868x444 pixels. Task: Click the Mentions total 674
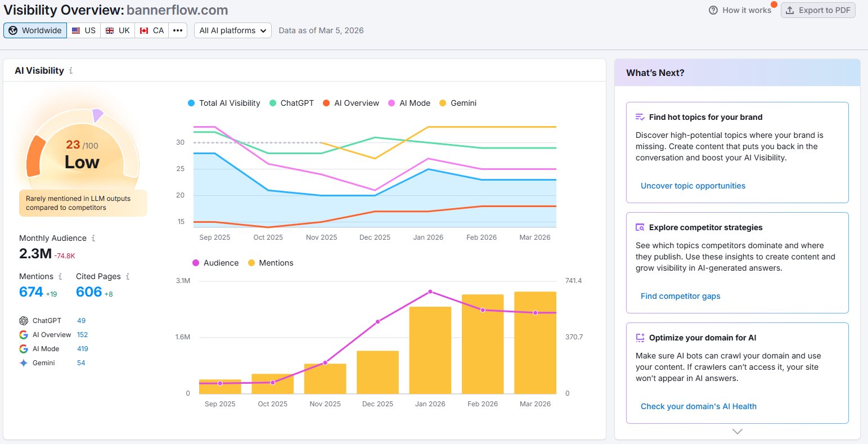(31, 291)
